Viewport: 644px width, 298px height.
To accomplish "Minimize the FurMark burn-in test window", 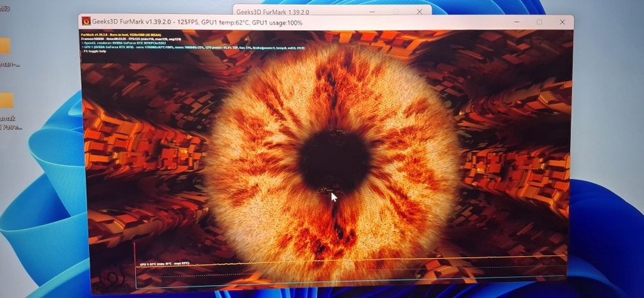I will (516, 22).
